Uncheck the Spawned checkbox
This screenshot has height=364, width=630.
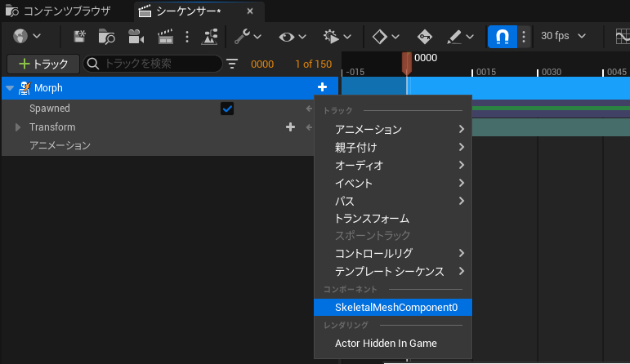[227, 109]
